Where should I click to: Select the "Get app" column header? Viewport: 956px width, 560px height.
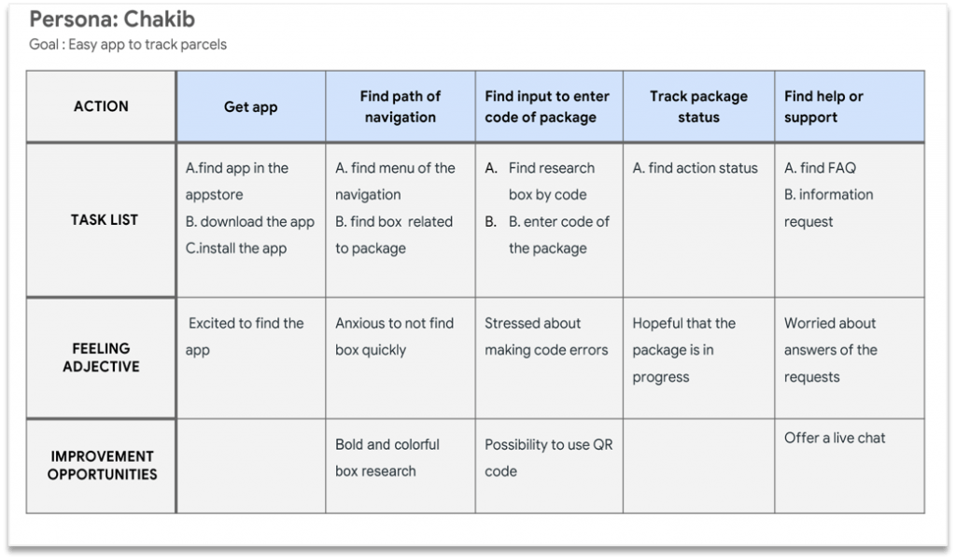coord(250,106)
